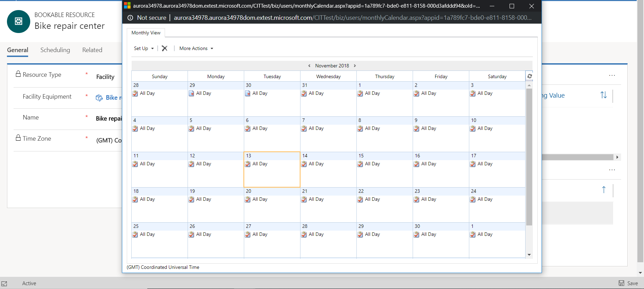Click the work-hours icon on Monday 29
The image size is (644, 289).
pos(191,93)
